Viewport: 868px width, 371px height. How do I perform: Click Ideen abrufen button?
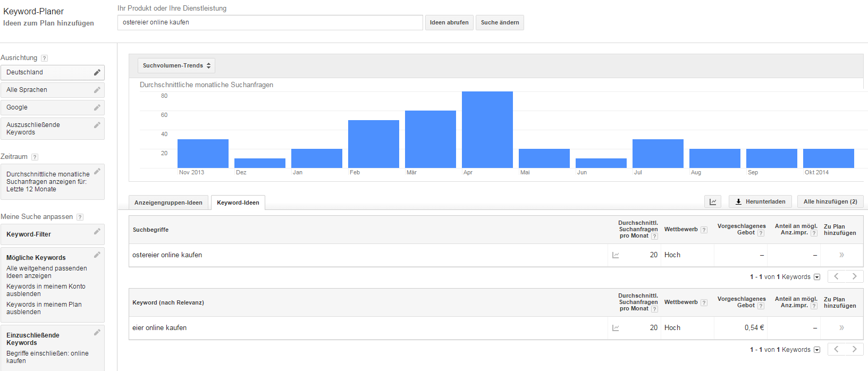click(449, 22)
